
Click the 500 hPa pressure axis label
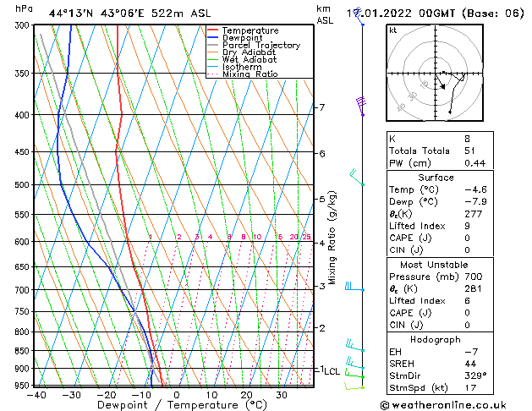[x=24, y=185]
